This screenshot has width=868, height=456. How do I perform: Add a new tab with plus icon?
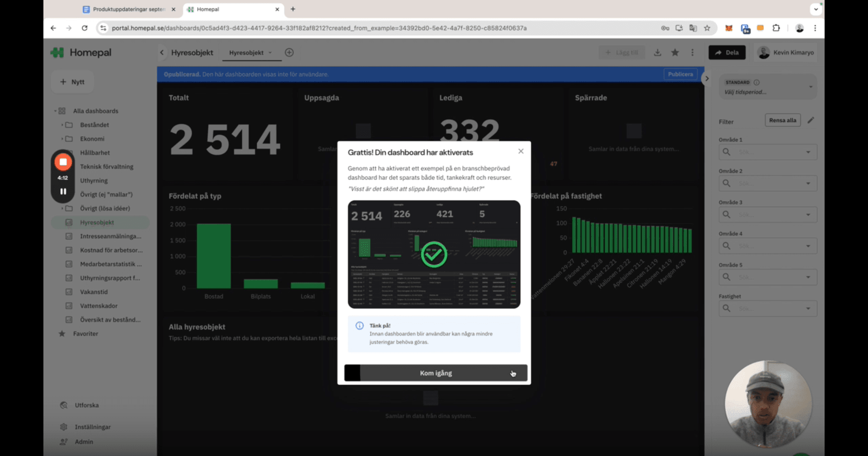(289, 52)
